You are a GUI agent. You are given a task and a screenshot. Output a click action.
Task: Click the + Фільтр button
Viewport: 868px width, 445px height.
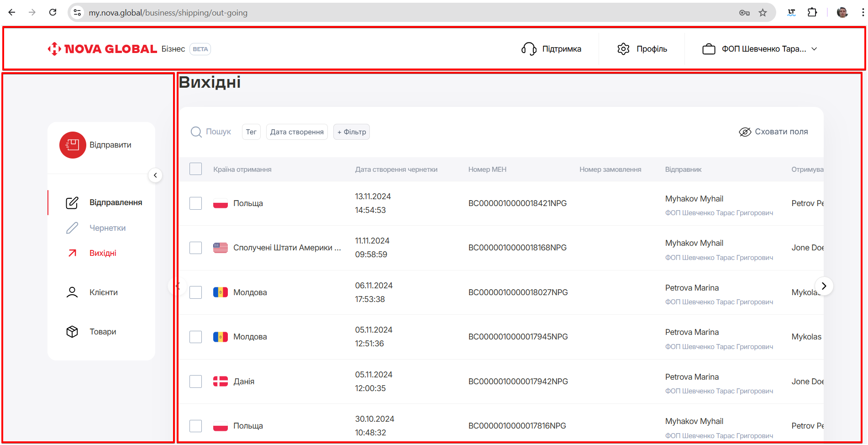[x=352, y=132]
